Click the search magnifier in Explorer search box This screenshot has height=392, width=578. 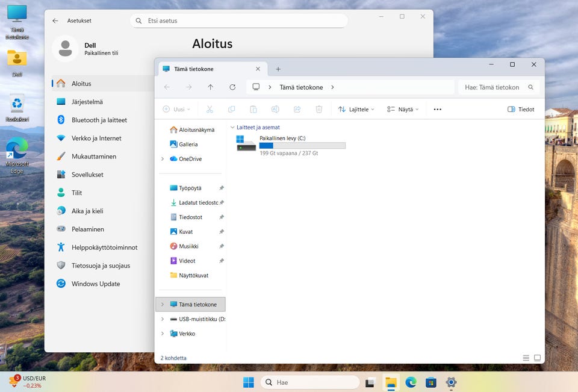[531, 87]
